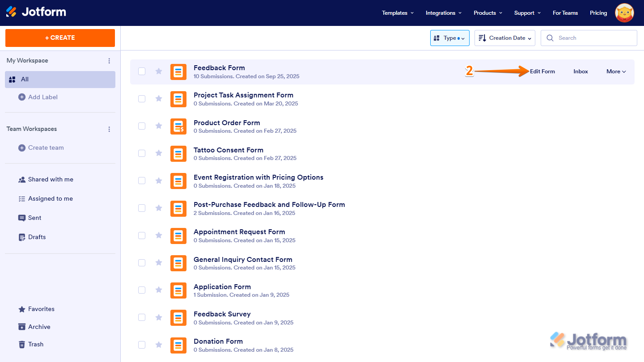Open the Templates menu in header

click(x=398, y=13)
